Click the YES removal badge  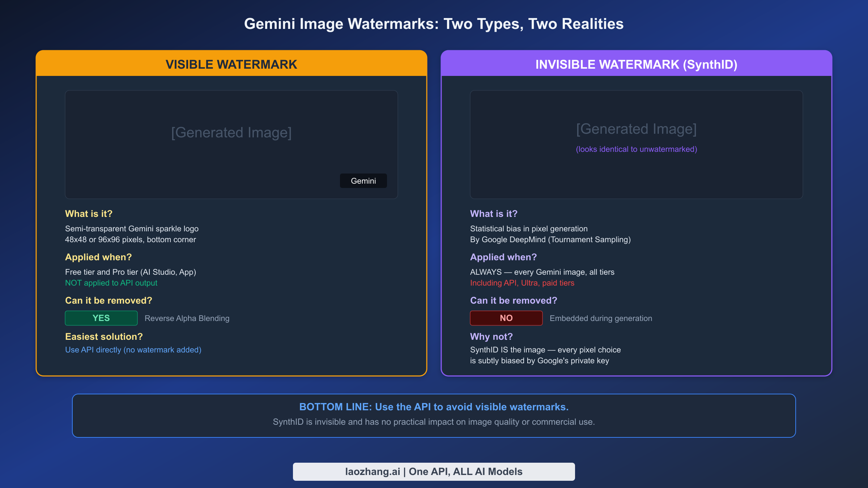click(101, 318)
